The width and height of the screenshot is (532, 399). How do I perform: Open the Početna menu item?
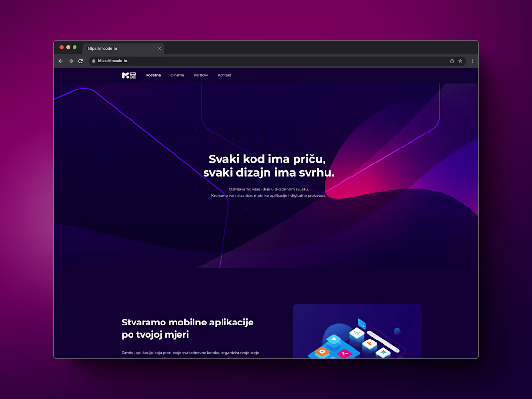(153, 75)
